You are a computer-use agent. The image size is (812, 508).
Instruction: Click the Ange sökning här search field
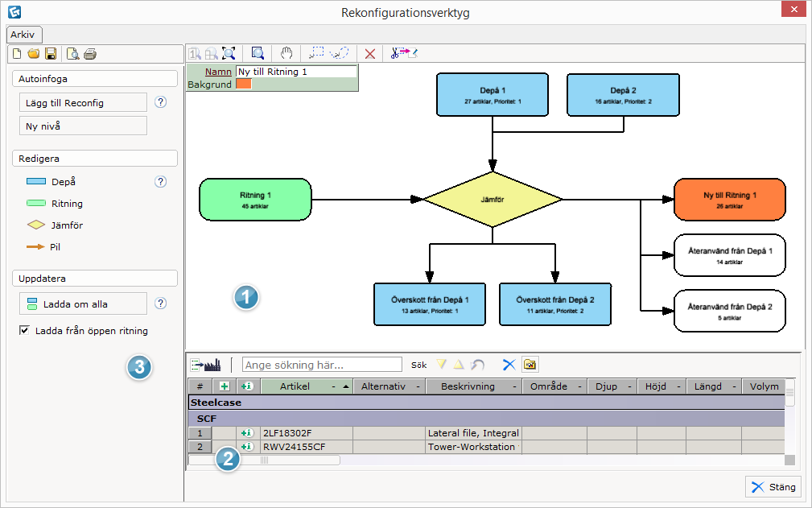click(321, 365)
